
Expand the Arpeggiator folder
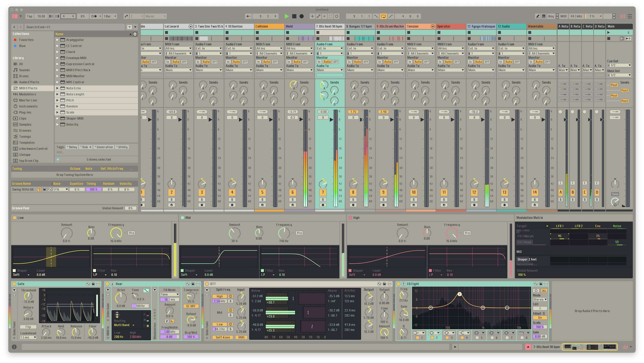pyautogui.click(x=57, y=40)
